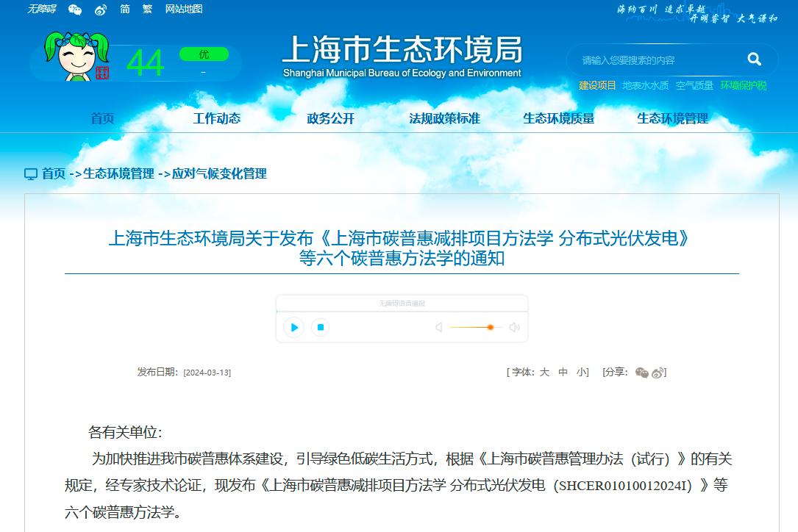This screenshot has width=798, height=532.
Task: Click the publish date 2024-03-13
Action: click(x=207, y=373)
